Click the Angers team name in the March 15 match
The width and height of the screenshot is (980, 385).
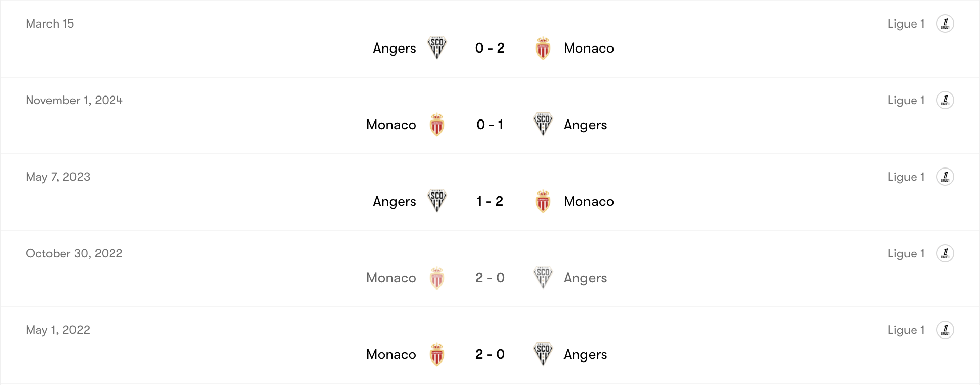[395, 48]
